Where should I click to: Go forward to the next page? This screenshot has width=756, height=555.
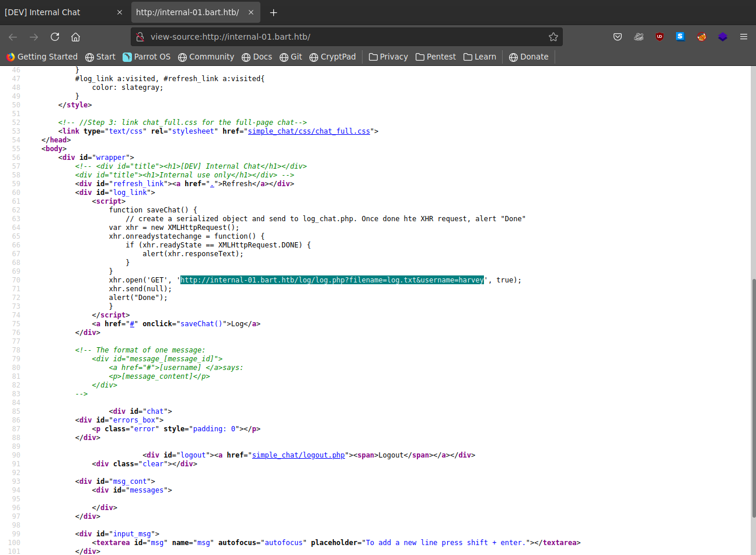pos(34,37)
